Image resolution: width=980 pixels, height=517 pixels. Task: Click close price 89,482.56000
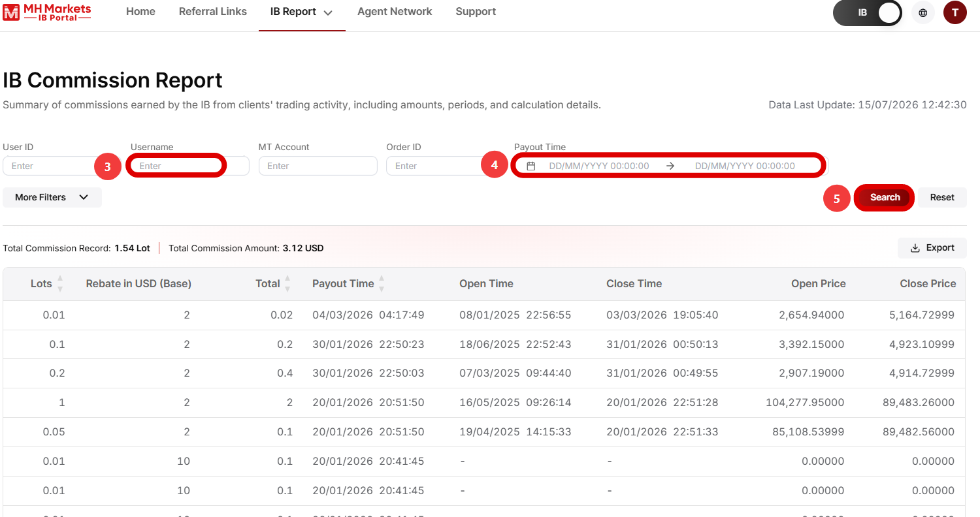pos(919,432)
